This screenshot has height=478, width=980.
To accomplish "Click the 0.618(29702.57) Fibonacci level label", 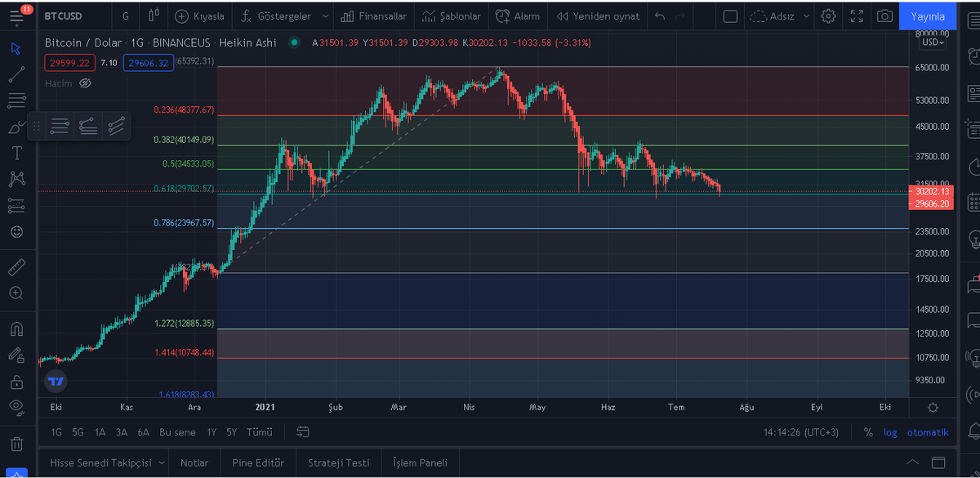I will click(x=184, y=188).
